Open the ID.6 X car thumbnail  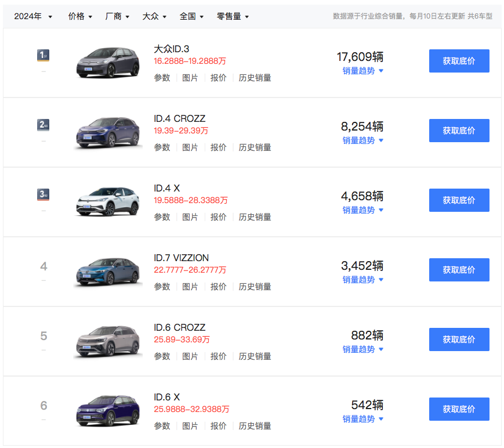[108, 411]
